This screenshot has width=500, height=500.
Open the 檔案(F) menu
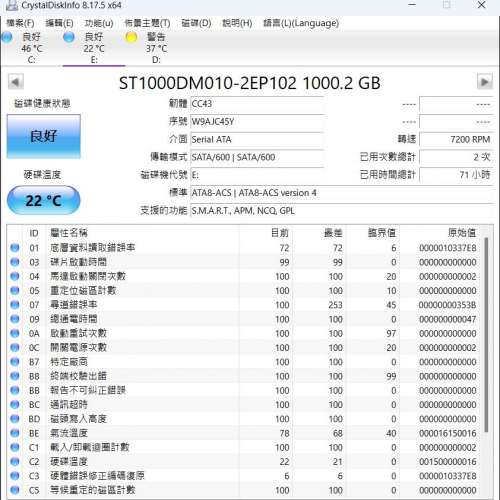point(20,23)
